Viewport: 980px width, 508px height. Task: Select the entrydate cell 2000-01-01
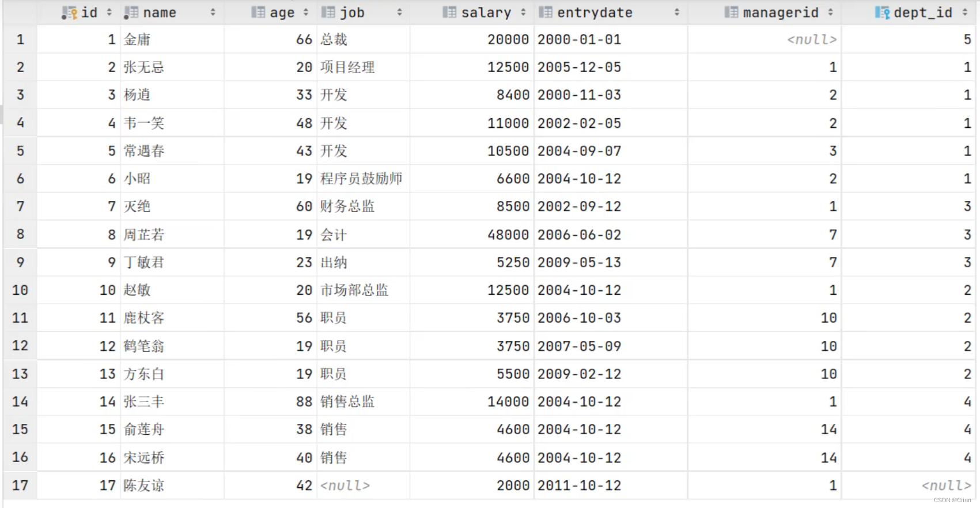(x=610, y=40)
